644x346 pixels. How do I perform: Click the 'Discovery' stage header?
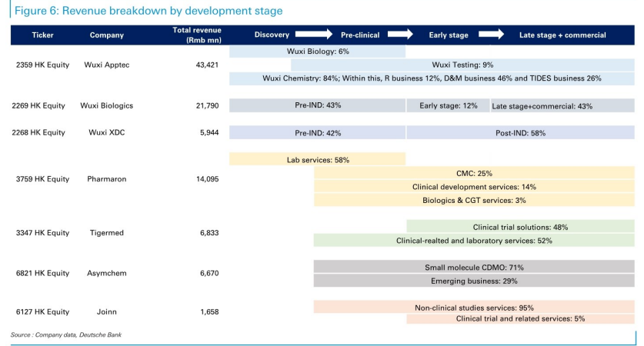[272, 35]
